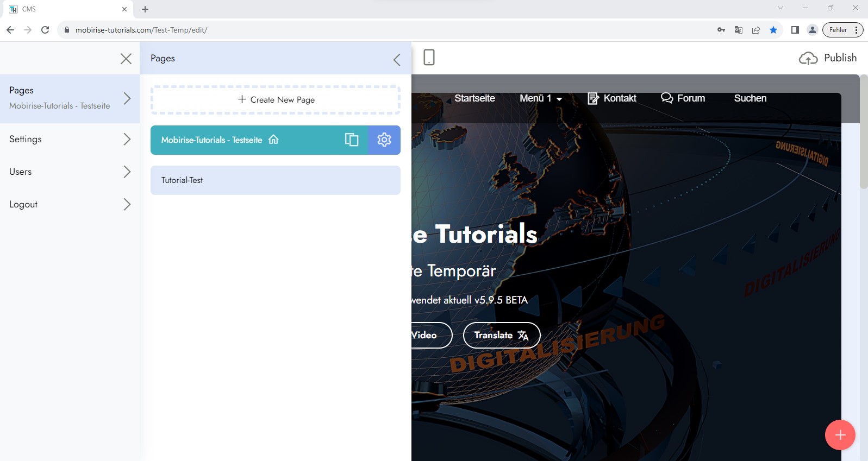Open Google Translate icon in address bar

pyautogui.click(x=738, y=30)
